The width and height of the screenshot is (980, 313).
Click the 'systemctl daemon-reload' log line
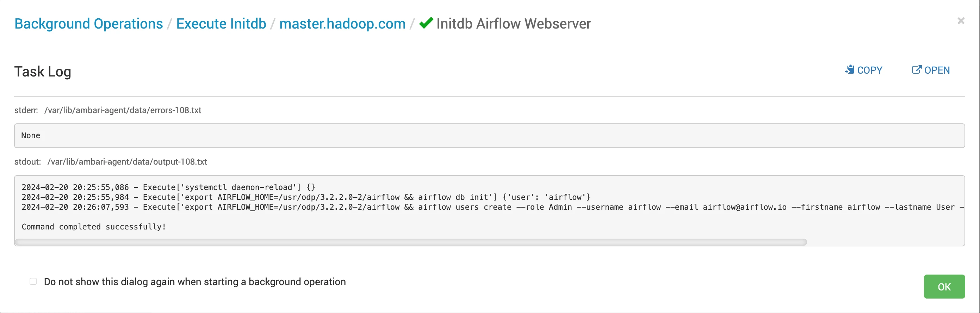[168, 188]
